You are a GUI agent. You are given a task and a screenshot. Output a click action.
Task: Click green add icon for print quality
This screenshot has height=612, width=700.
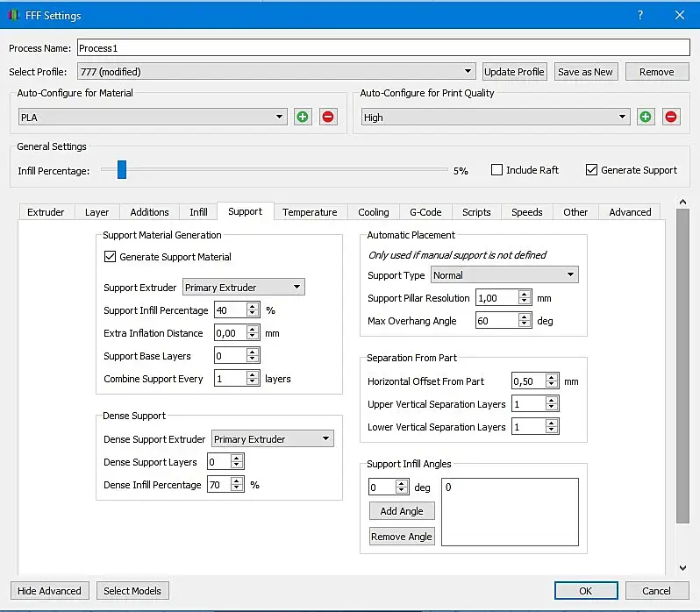[646, 117]
